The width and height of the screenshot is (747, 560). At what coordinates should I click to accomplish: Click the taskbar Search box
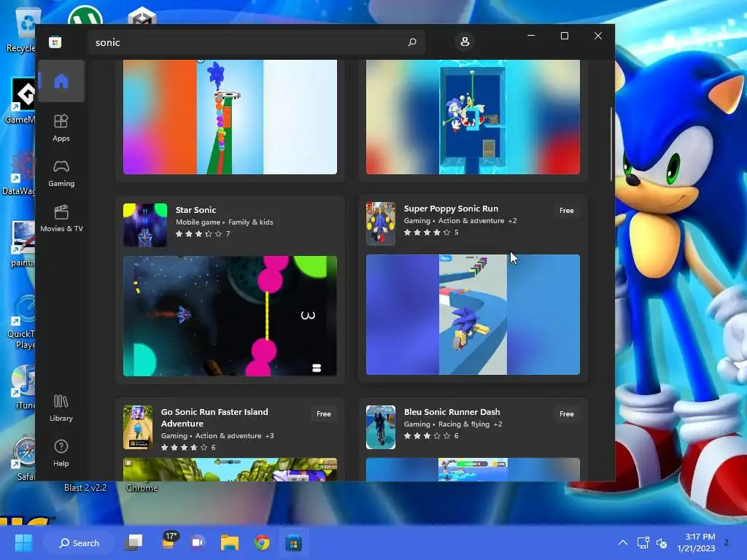[x=79, y=542]
